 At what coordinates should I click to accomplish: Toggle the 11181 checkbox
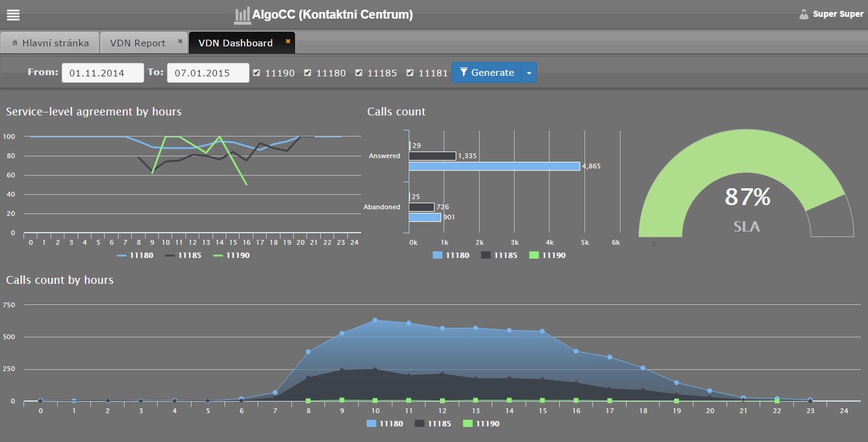(x=410, y=73)
